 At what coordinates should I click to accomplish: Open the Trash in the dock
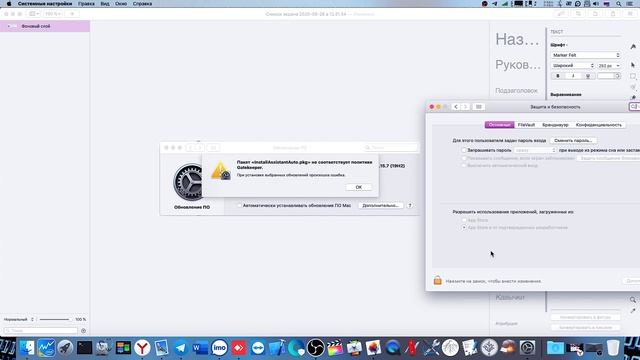tap(613, 348)
